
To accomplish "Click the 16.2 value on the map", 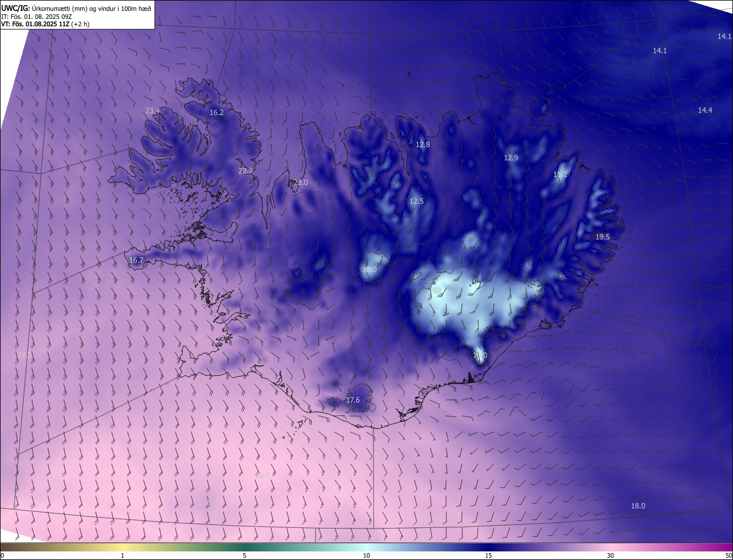I will (216, 113).
